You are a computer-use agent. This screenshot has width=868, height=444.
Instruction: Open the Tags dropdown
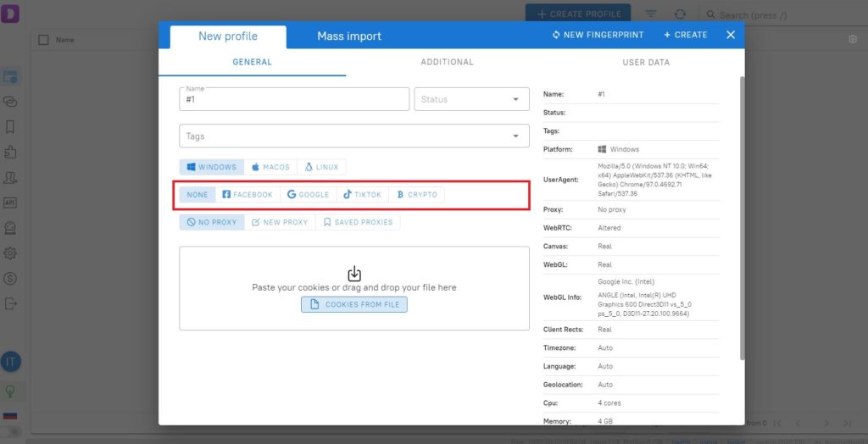point(354,136)
